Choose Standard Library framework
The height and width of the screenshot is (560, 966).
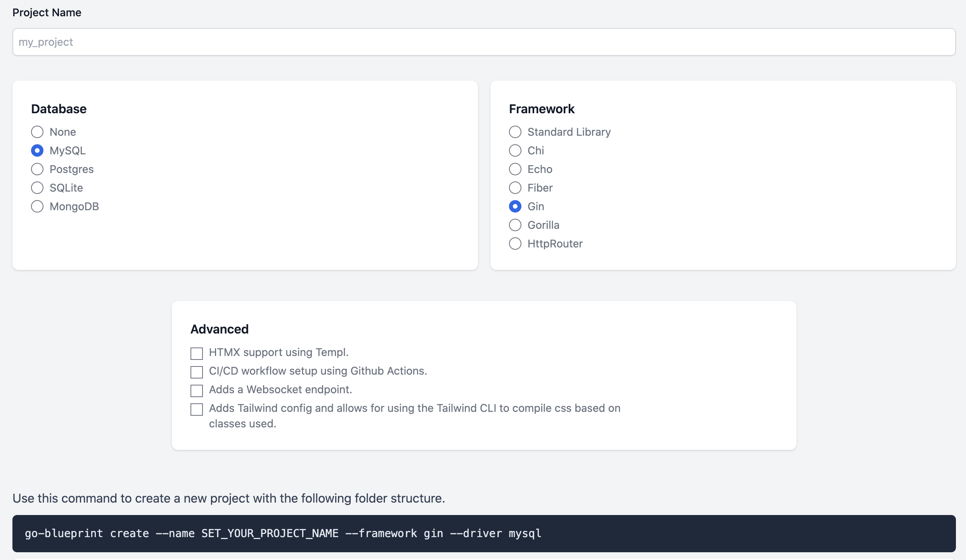click(x=515, y=132)
